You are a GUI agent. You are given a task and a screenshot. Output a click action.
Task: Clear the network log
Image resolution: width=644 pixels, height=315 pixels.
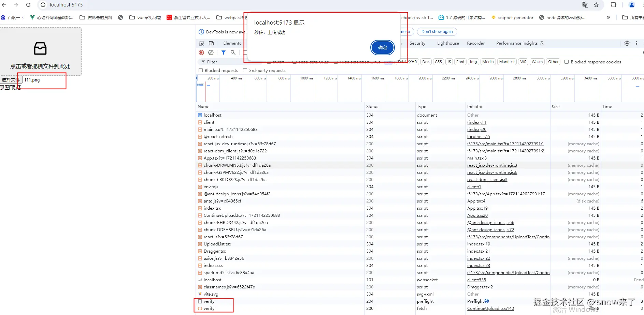211,52
